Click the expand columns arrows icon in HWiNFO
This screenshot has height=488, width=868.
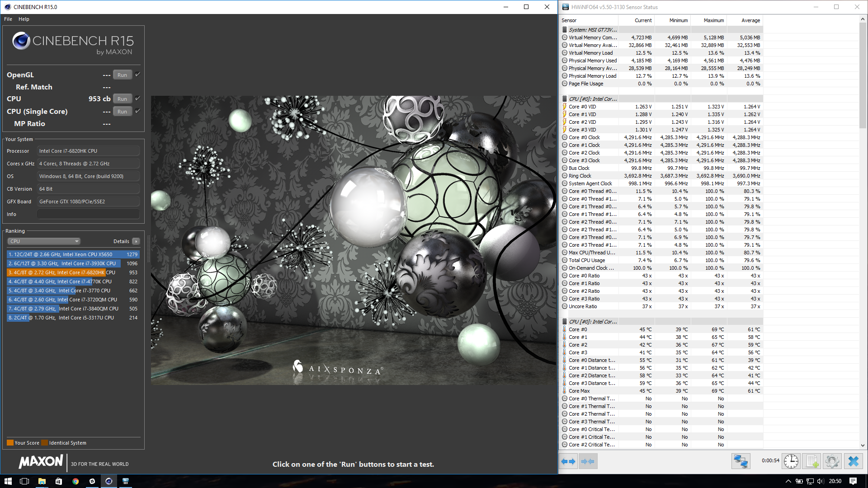(x=568, y=461)
